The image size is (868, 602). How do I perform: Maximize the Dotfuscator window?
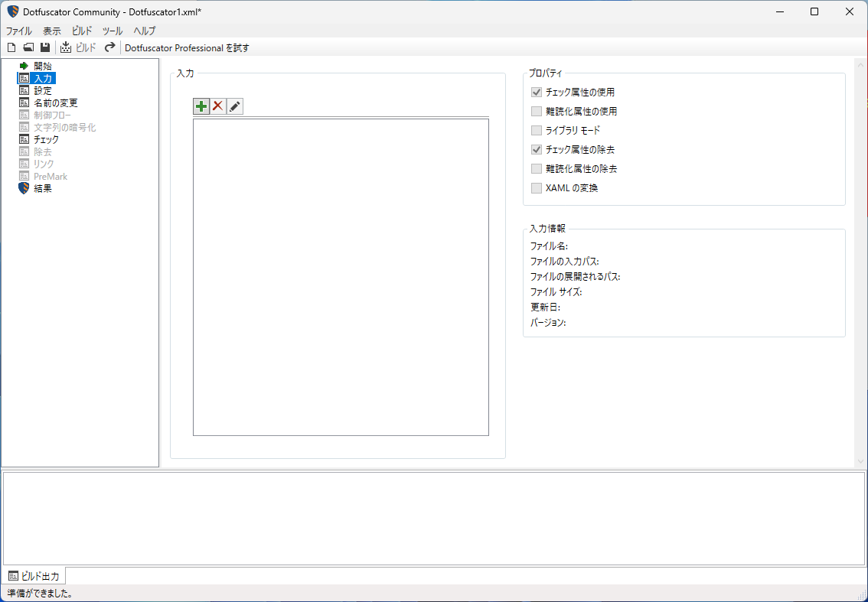click(x=814, y=11)
